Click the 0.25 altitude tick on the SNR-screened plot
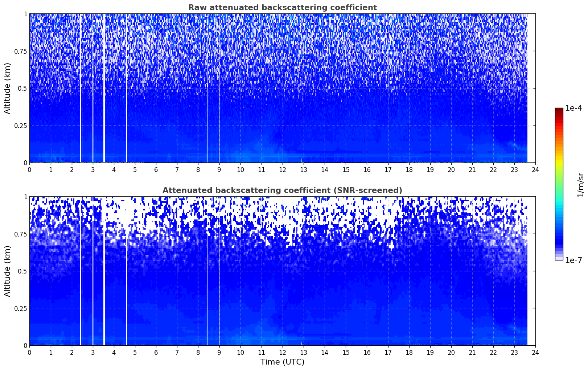 coord(20,308)
